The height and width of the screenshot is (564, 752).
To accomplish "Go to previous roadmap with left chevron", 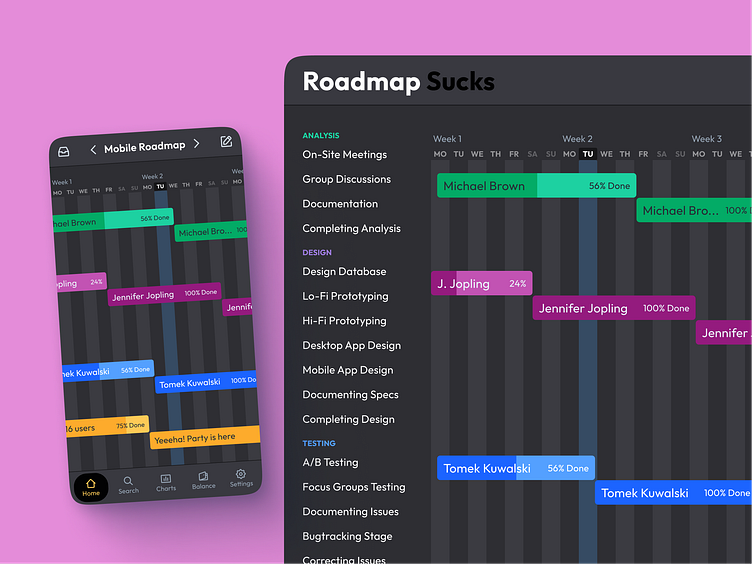I will click(x=93, y=150).
